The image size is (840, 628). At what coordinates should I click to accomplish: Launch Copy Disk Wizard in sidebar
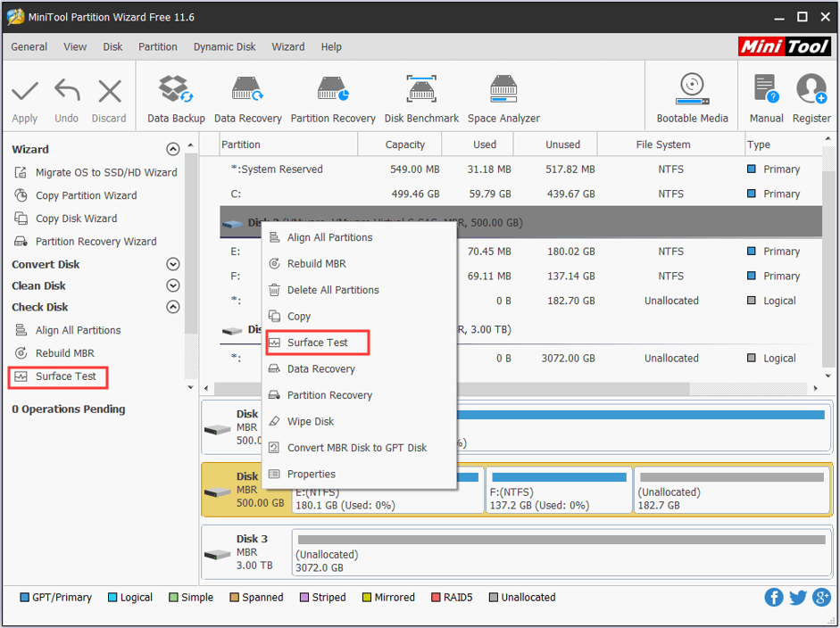66,219
